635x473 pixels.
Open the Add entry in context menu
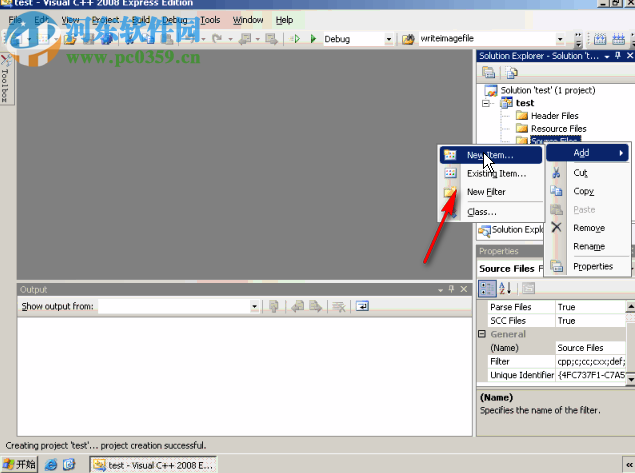587,153
